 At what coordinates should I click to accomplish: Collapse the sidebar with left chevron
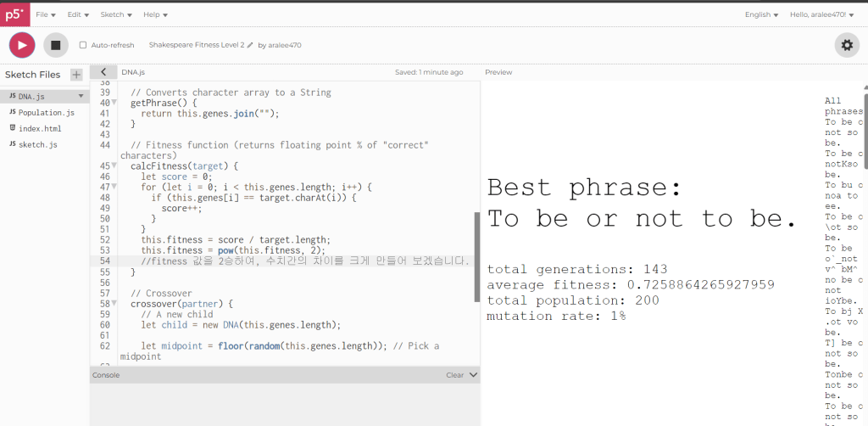tap(103, 72)
